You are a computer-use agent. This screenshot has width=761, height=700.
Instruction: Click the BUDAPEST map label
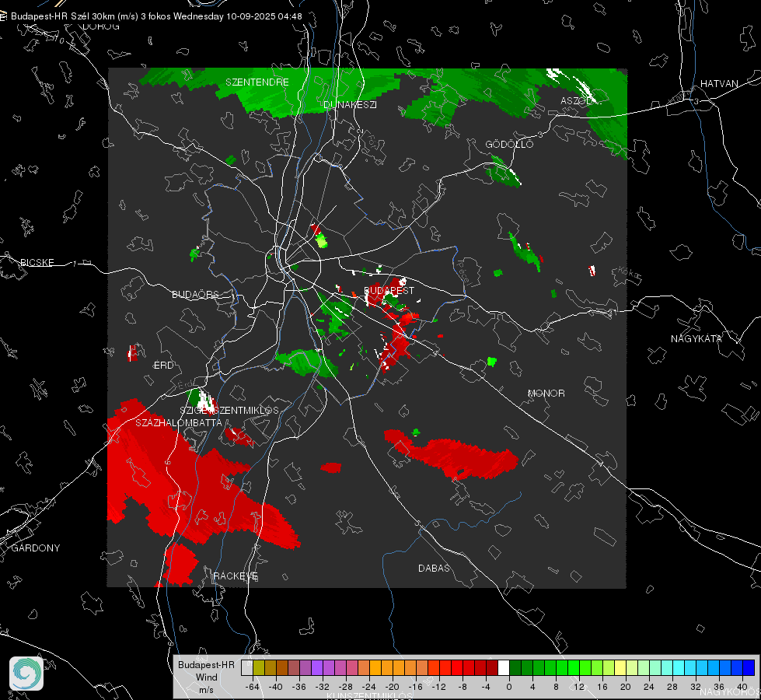tap(389, 290)
